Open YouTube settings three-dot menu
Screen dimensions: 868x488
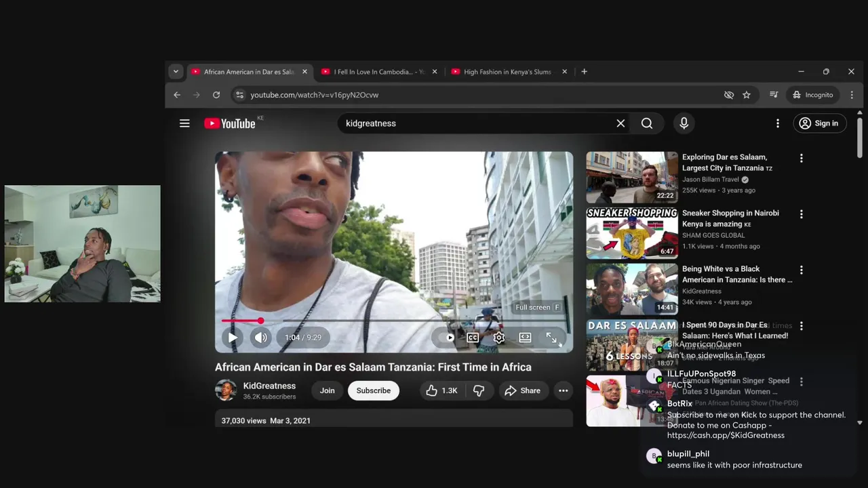click(778, 123)
